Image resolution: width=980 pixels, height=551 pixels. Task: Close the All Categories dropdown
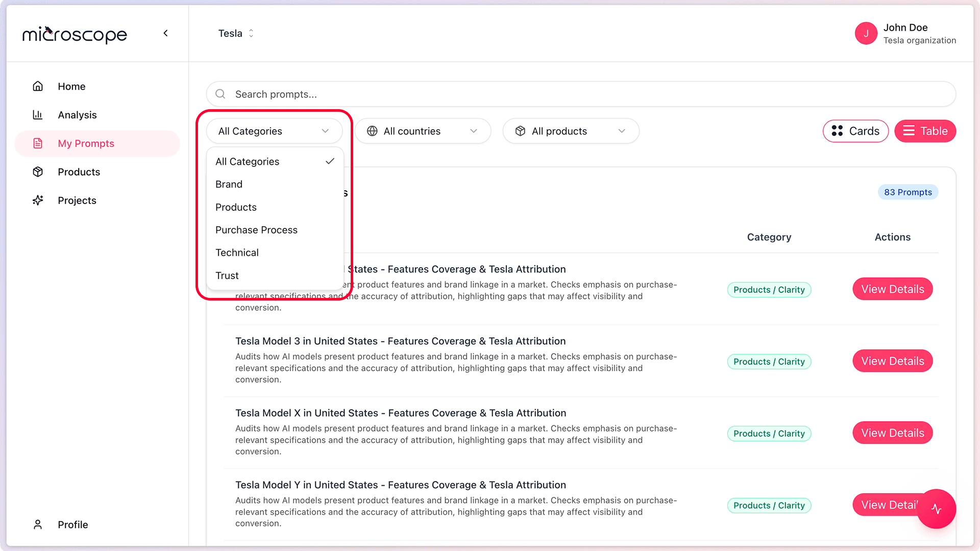[275, 131]
